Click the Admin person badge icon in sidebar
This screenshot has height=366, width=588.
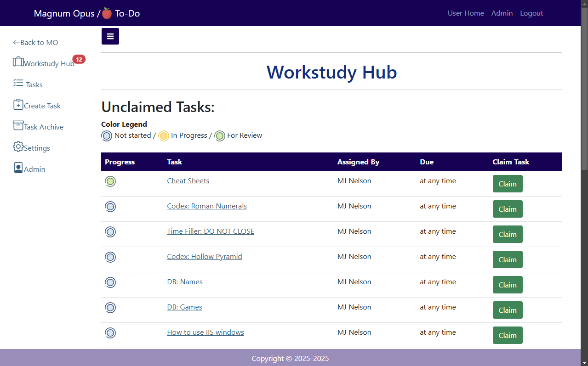18,168
